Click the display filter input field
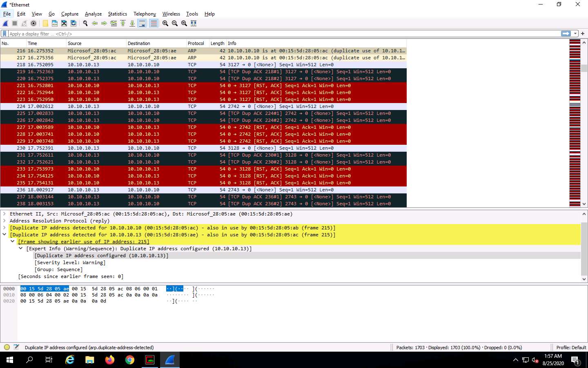This screenshot has width=588, height=368. coord(284,34)
